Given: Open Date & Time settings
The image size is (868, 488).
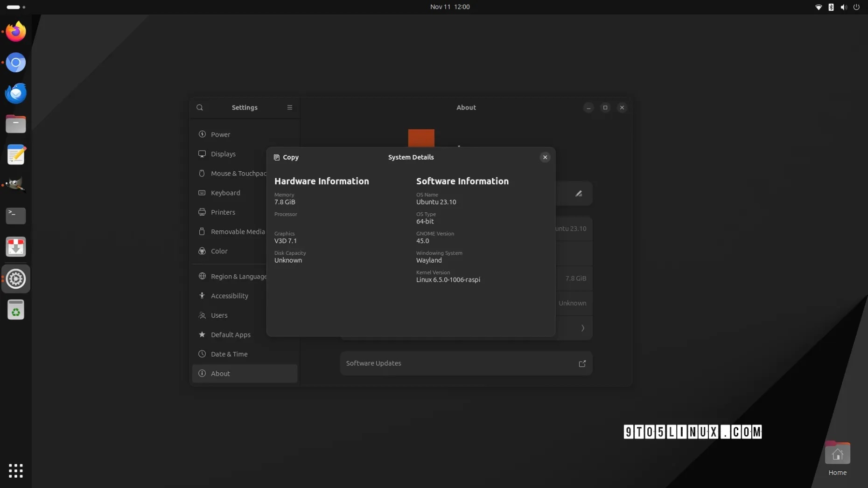Looking at the screenshot, I should click(x=245, y=354).
